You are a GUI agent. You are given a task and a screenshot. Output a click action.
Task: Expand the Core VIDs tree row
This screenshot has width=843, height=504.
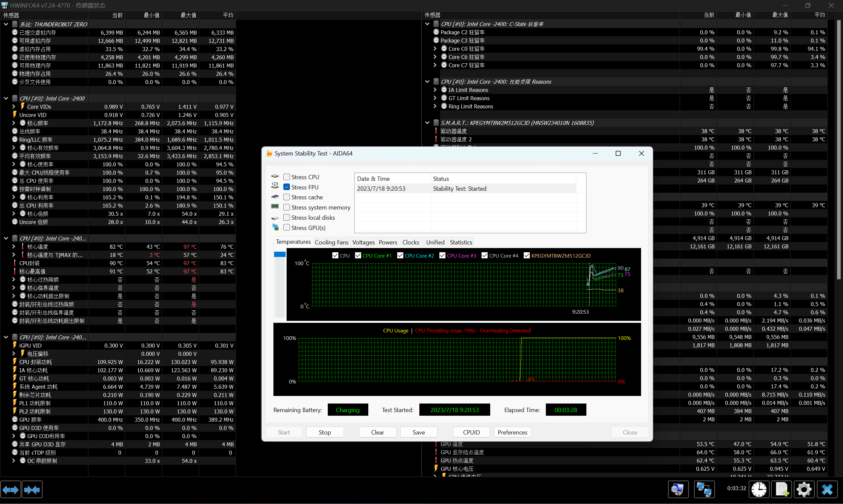14,107
